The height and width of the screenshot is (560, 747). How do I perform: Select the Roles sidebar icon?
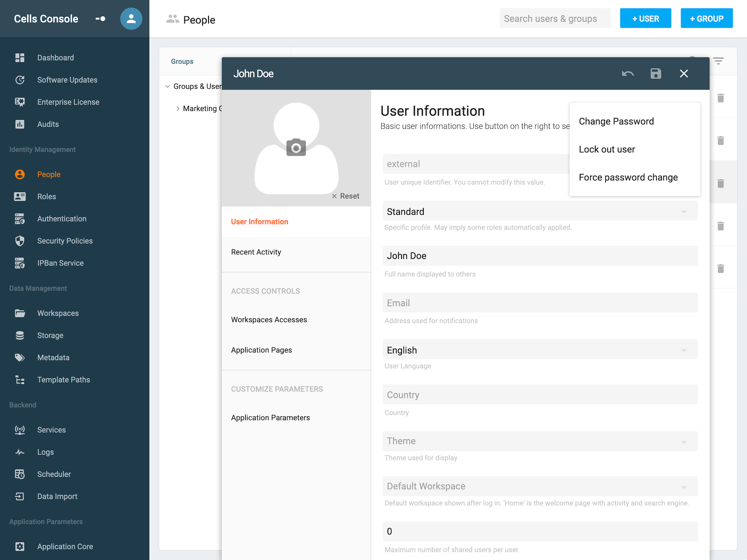tap(20, 196)
